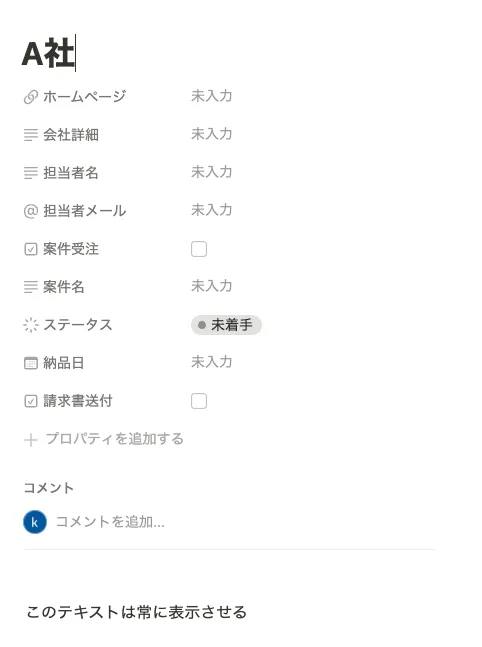
Task: Click the checkbox icon beside 請求書送付 label
Action: coord(31,401)
